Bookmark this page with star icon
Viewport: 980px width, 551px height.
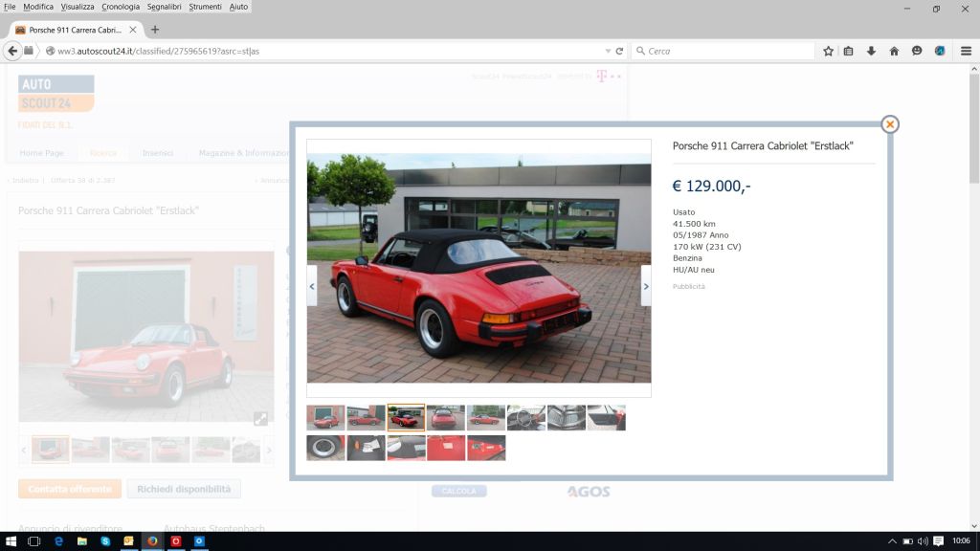(x=828, y=52)
